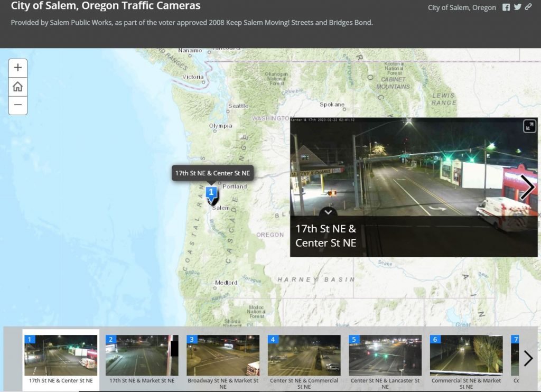Click the Portland label on the map
This screenshot has height=392, width=541.
click(235, 186)
